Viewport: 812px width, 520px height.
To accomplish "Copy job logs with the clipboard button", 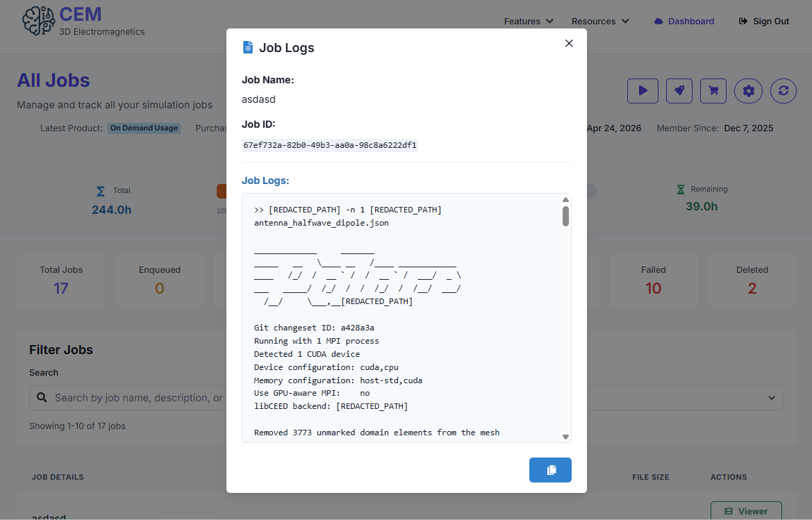I will [x=550, y=470].
